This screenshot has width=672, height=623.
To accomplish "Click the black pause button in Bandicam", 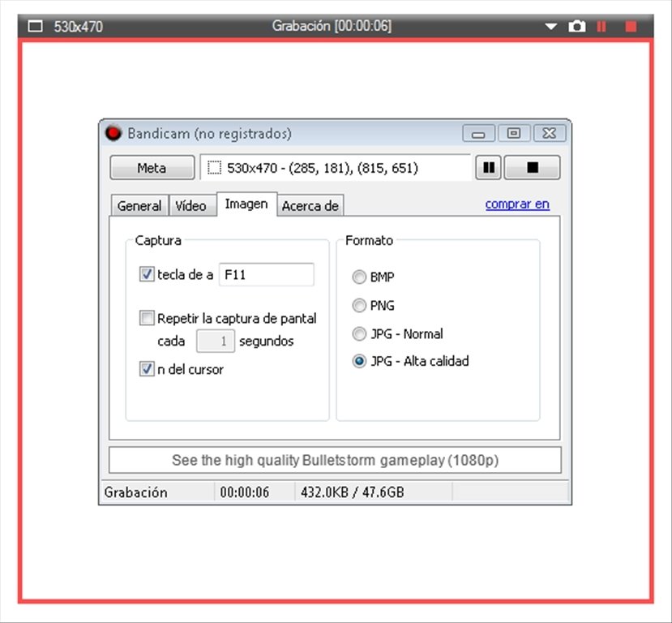I will tap(489, 167).
